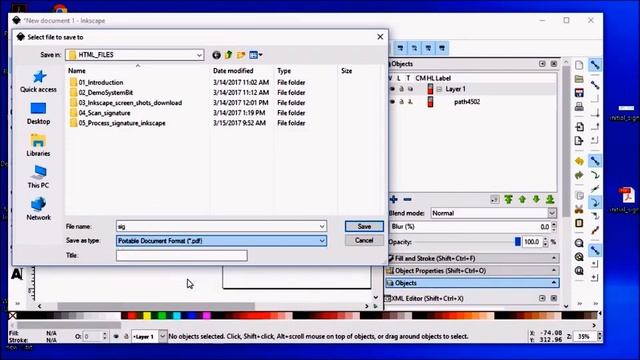The image size is (640, 360).
Task: Click the Cancel button
Action: tap(364, 240)
